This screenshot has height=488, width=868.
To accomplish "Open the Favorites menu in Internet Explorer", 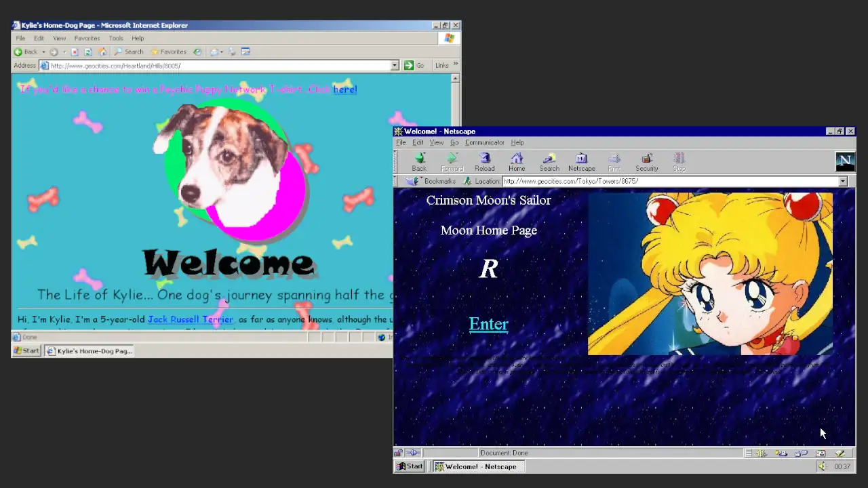I will (x=87, y=38).
